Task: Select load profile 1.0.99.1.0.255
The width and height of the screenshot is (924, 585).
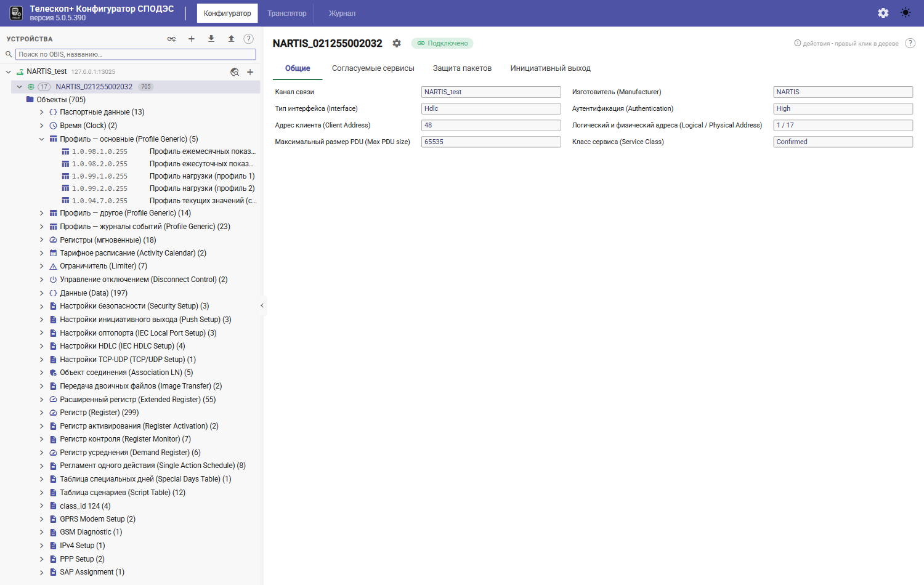Action: pos(159,176)
